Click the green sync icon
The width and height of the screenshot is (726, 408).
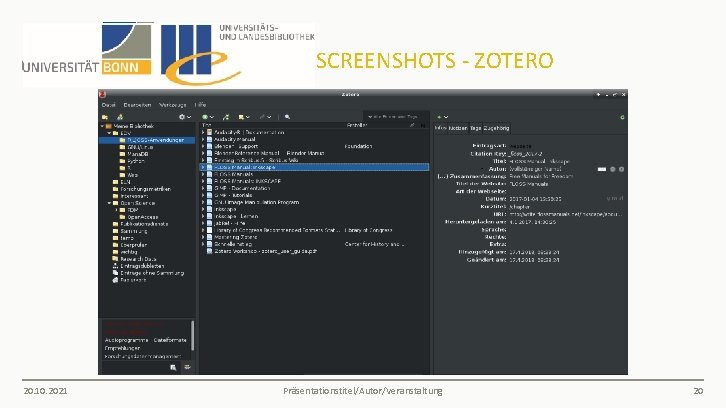click(x=622, y=117)
